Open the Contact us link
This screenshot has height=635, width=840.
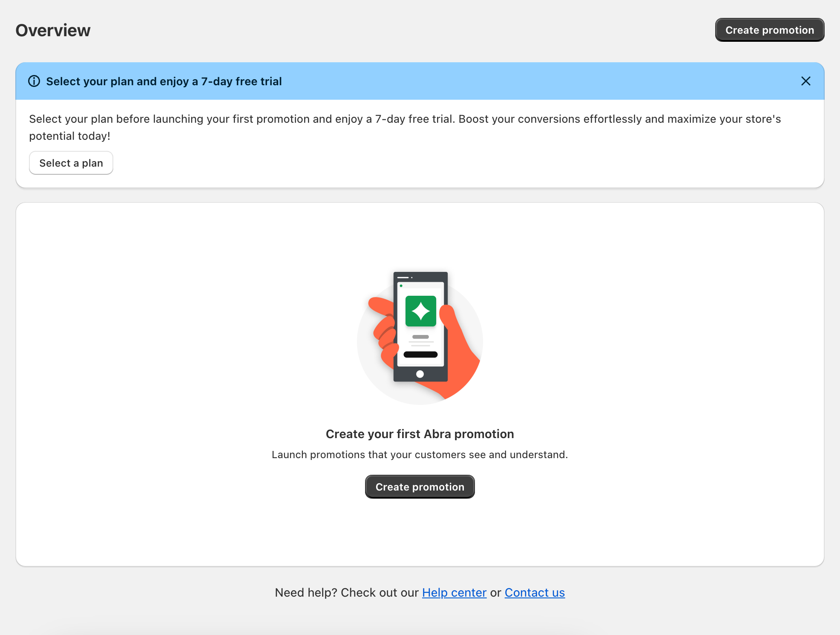click(535, 592)
